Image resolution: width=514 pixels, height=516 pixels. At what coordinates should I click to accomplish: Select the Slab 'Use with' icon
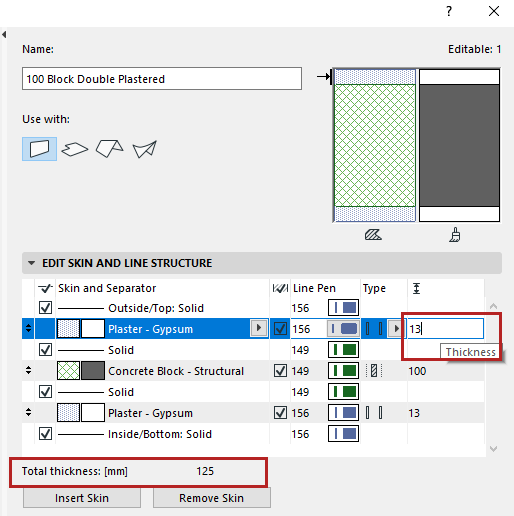coord(75,149)
